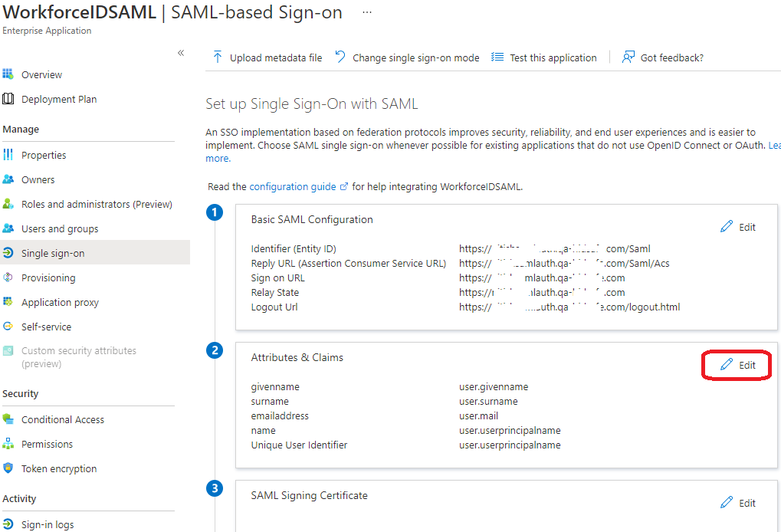Click the Properties bars icon
This screenshot has width=781, height=532.
pyautogui.click(x=8, y=154)
